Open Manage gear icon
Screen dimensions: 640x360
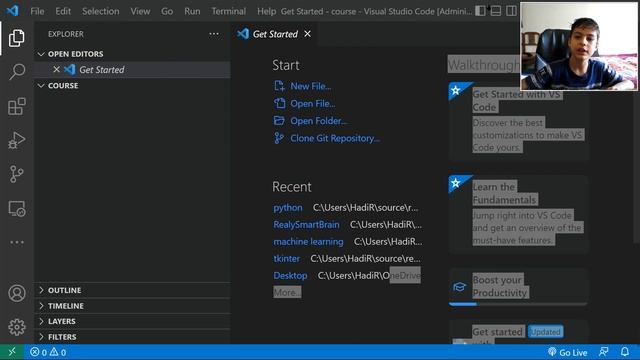[16, 327]
